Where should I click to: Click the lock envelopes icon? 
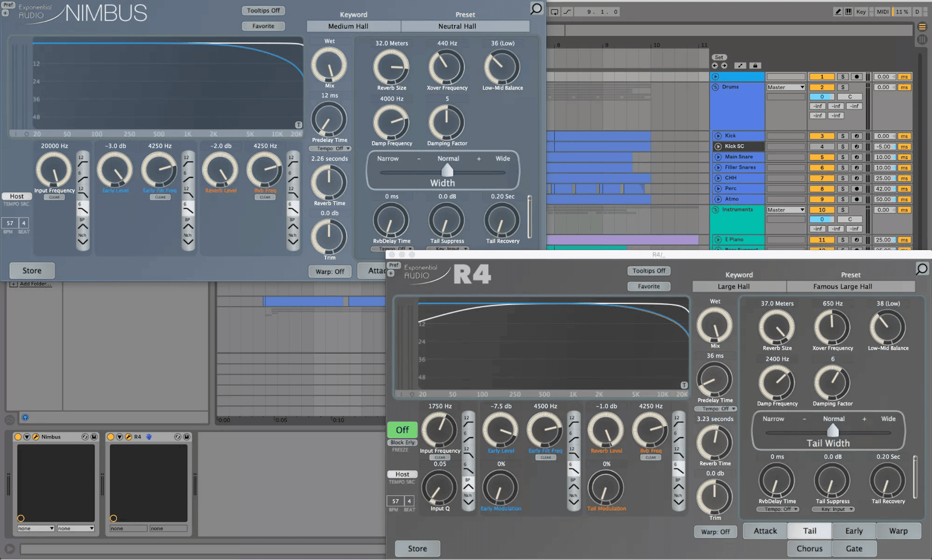pos(755,66)
